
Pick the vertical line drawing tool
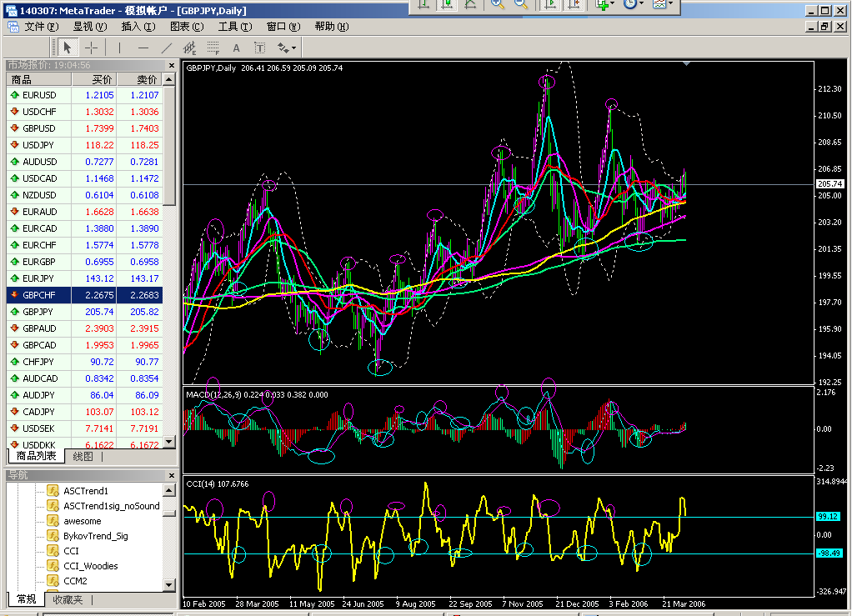(119, 48)
